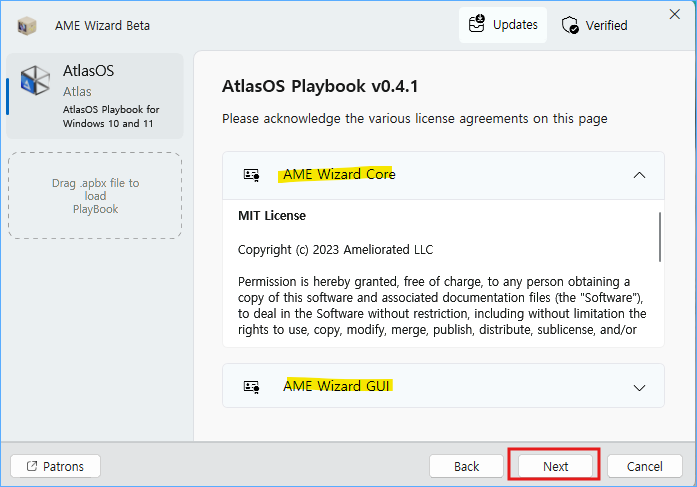Click the Verified shield button
This screenshot has width=697, height=487.
pos(594,25)
